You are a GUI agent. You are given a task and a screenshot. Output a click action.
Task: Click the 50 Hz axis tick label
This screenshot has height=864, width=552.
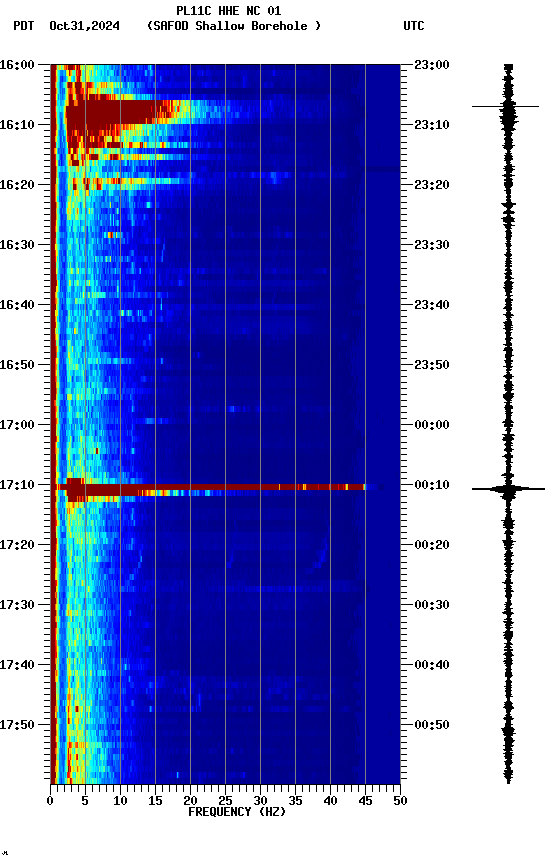[x=400, y=801]
